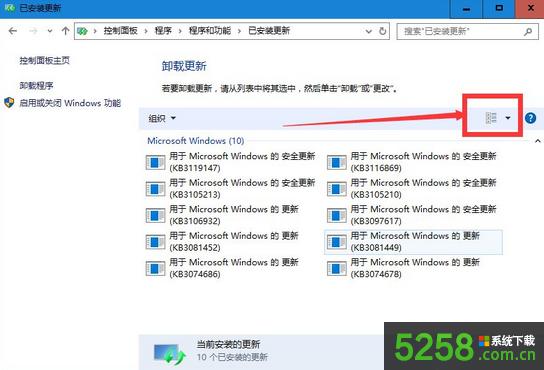Viewport: 544px width, 370px height.
Task: Select update KB3105210
Action: pyautogui.click(x=412, y=188)
